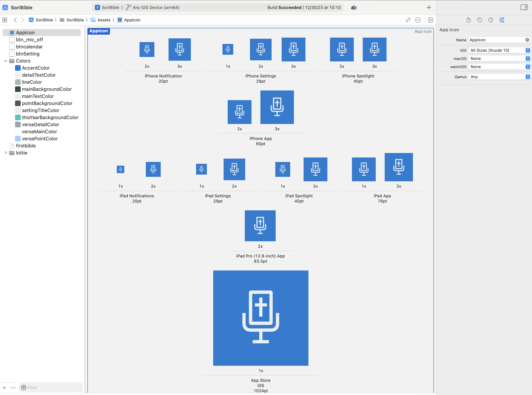This screenshot has width=532, height=395.
Task: Select the iPad Notifications 1x icon
Action: pyautogui.click(x=120, y=169)
